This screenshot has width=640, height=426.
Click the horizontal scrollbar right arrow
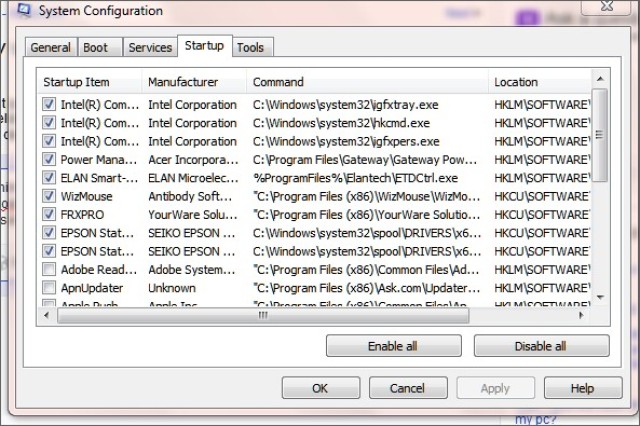click(x=581, y=315)
